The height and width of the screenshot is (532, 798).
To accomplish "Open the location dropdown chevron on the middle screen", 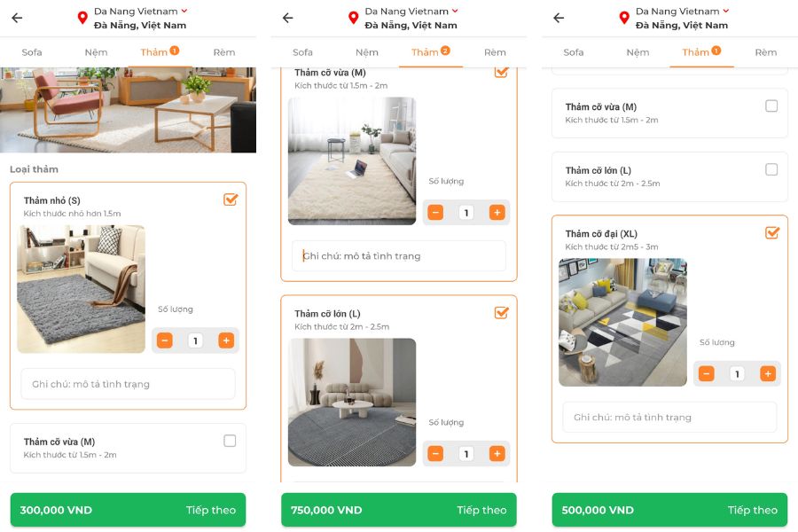I will coord(455,11).
